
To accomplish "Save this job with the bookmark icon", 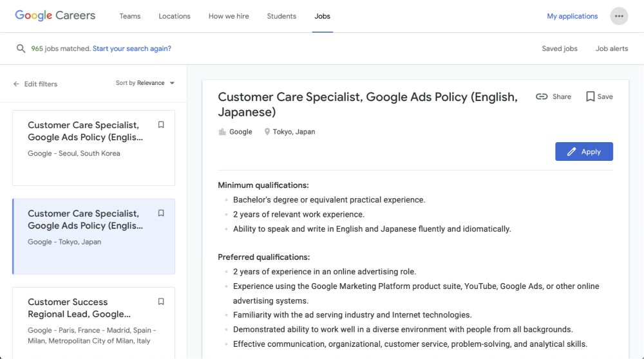I will point(590,97).
